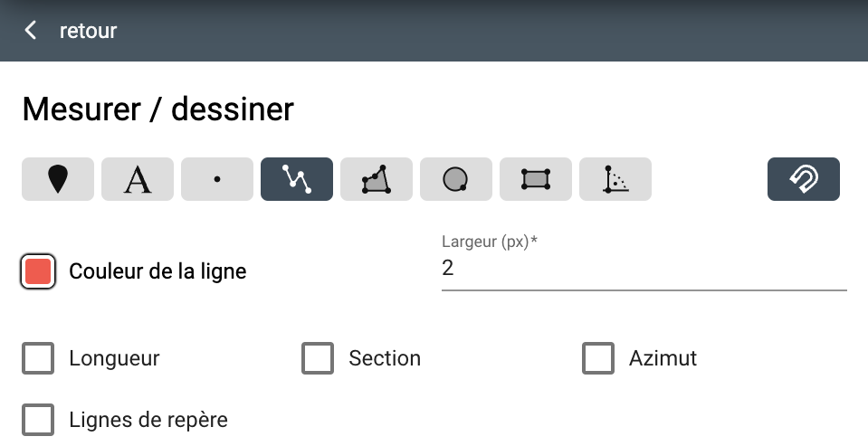Select the rectangle drawing tool
Image resolution: width=868 pixels, height=446 pixels.
536,179
